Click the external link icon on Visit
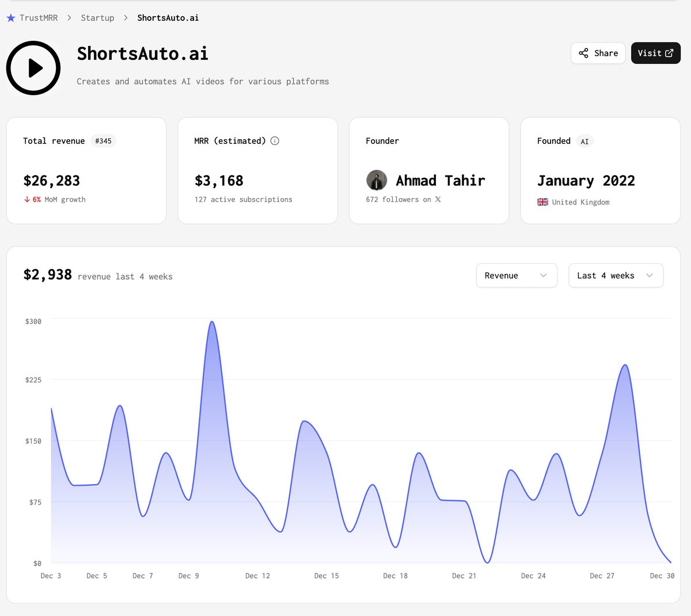The width and height of the screenshot is (691, 616). 669,53
